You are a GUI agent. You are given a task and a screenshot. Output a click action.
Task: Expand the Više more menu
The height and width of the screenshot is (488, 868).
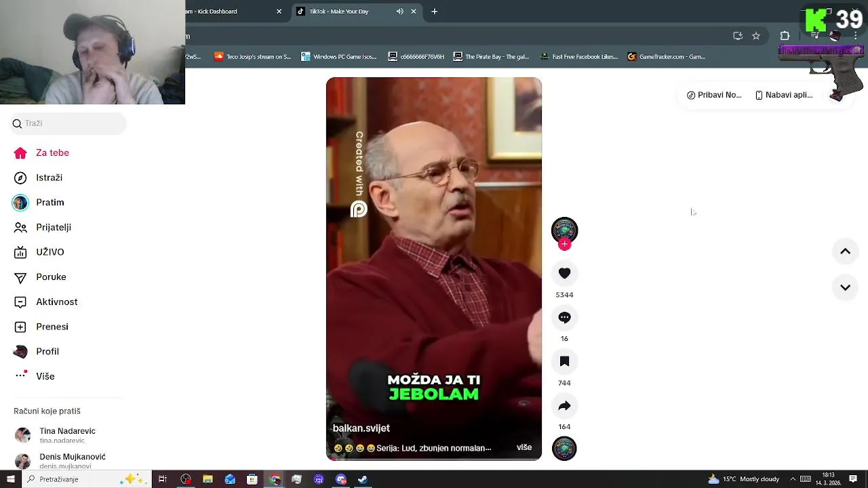pos(35,376)
